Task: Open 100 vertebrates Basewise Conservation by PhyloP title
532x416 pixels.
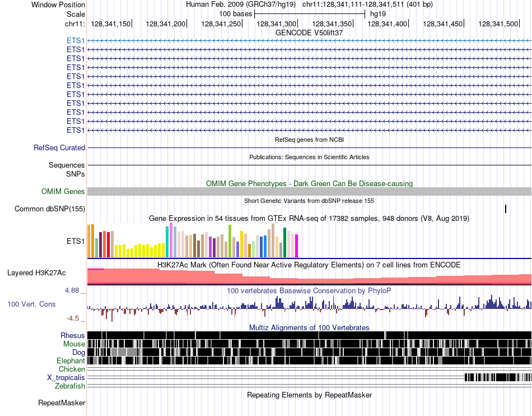Action: (x=309, y=290)
